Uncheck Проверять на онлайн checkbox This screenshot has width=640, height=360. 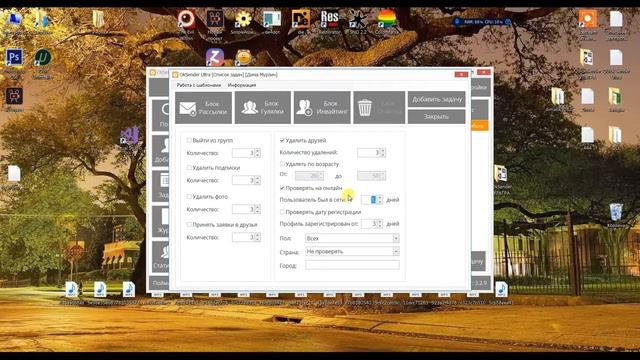click(282, 188)
